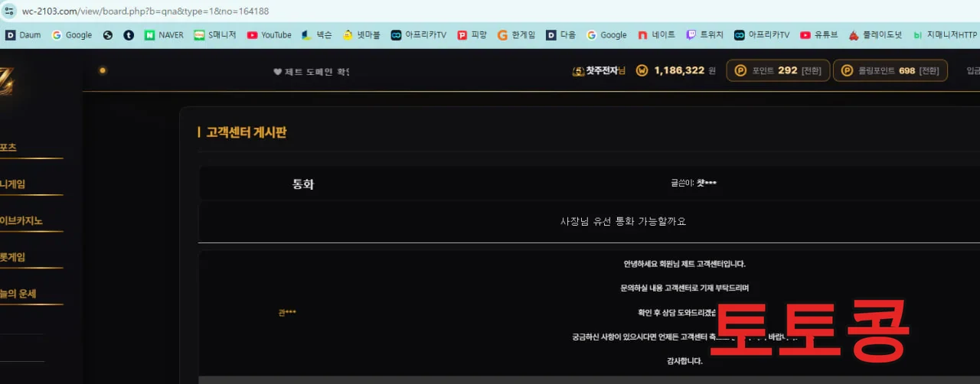The width and height of the screenshot is (980, 384).
Task: Open the round 't' icon bookmark
Action: (129, 34)
